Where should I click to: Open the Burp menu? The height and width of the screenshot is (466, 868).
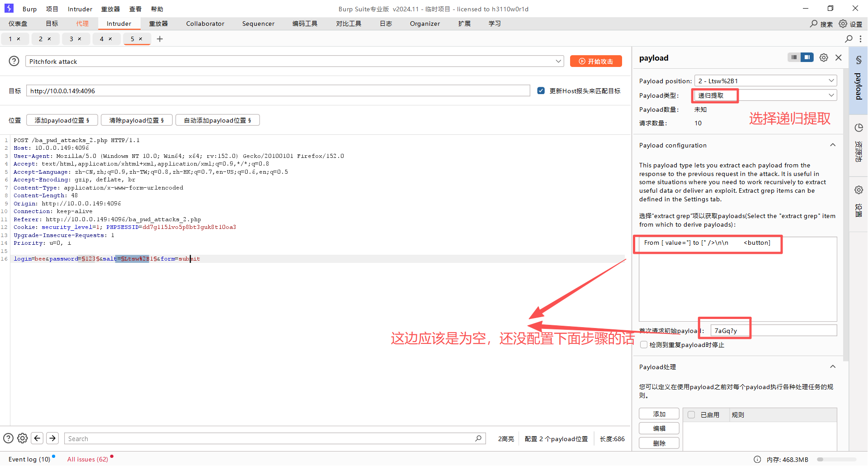tap(30, 9)
